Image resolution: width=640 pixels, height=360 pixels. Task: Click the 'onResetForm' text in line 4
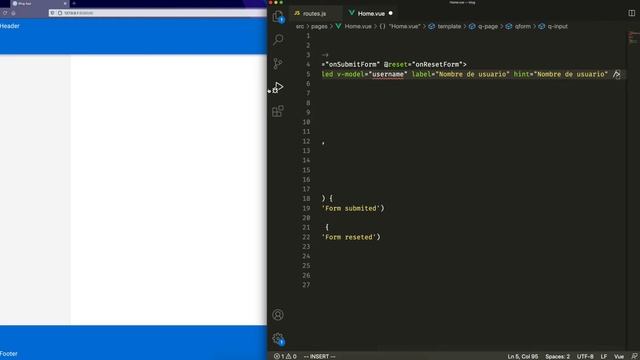437,64
